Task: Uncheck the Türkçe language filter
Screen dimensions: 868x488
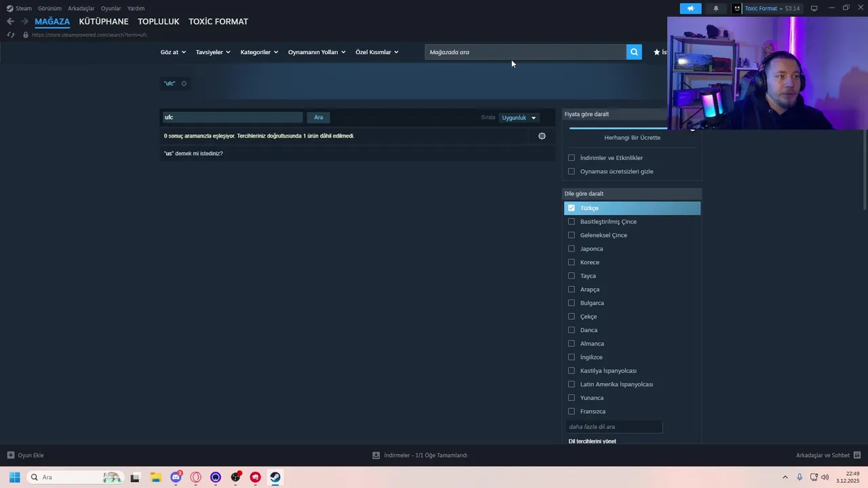Action: 571,208
